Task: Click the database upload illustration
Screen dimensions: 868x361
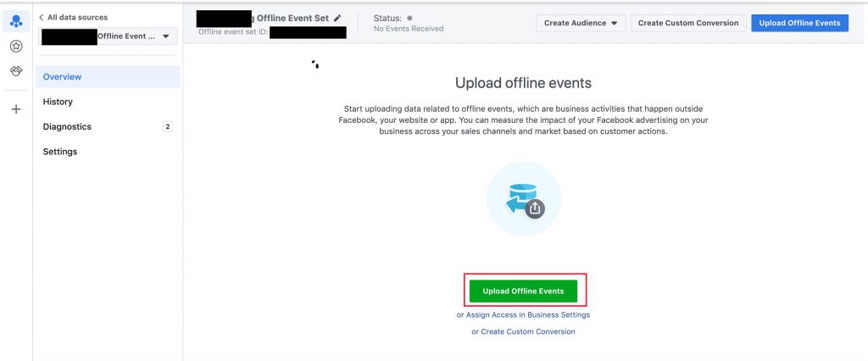Action: 523,199
